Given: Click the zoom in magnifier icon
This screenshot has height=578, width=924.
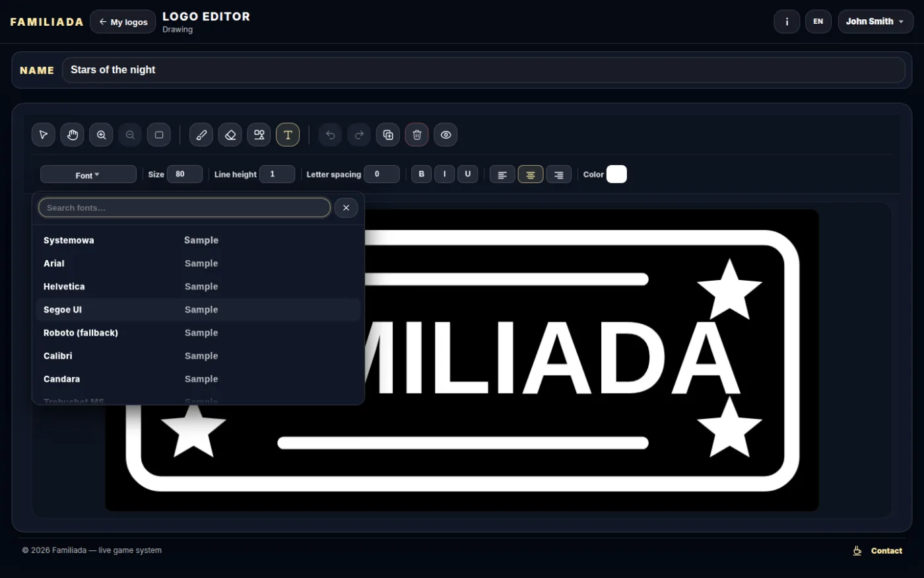Looking at the screenshot, I should point(102,135).
